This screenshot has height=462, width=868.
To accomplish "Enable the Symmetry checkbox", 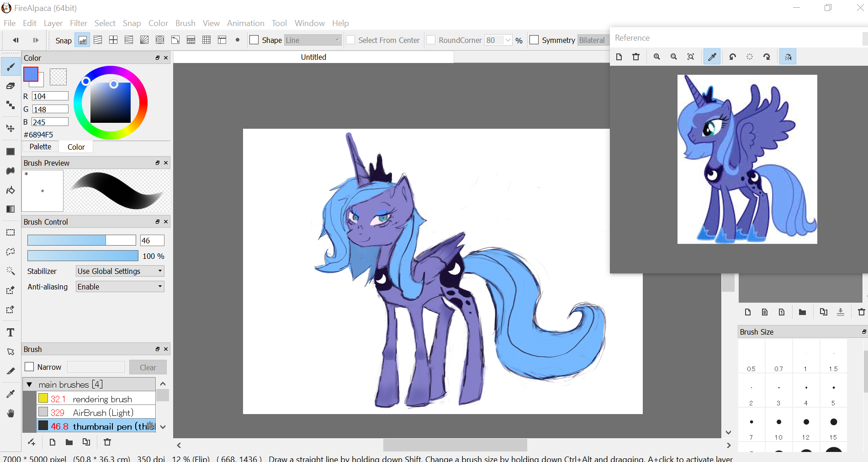I will pos(534,40).
